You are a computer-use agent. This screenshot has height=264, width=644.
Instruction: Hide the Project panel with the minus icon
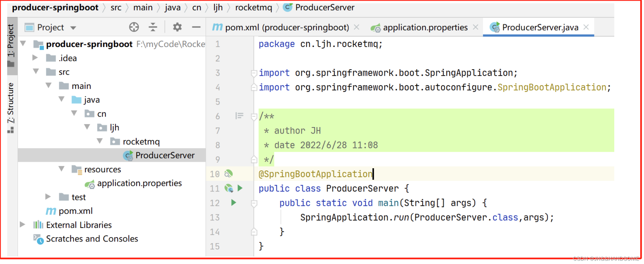[x=196, y=27]
